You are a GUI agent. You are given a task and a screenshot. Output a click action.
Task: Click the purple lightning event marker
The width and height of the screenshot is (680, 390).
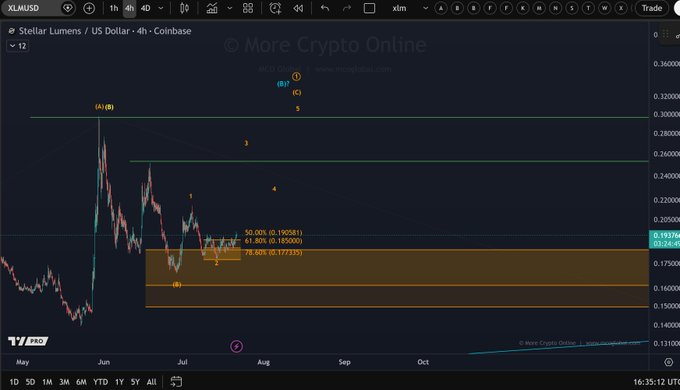[x=236, y=346]
